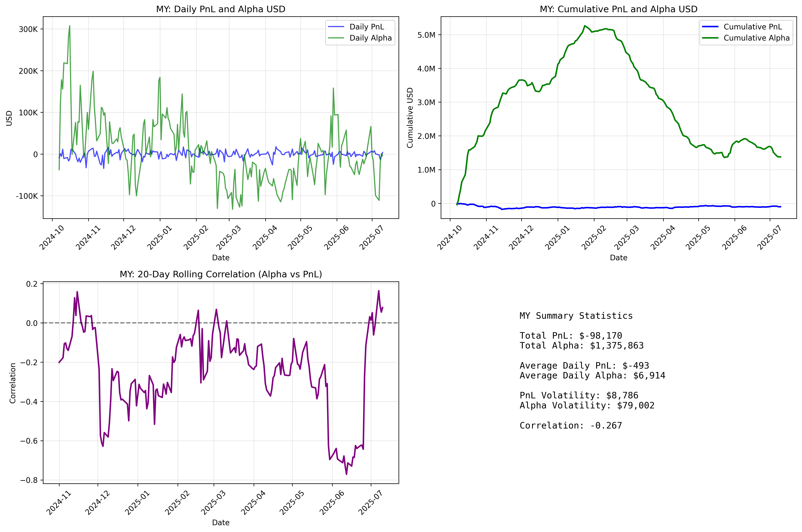Viewport: 802px width, 532px height.
Task: Click the Correlation: -0.267 text
Action: [571, 425]
